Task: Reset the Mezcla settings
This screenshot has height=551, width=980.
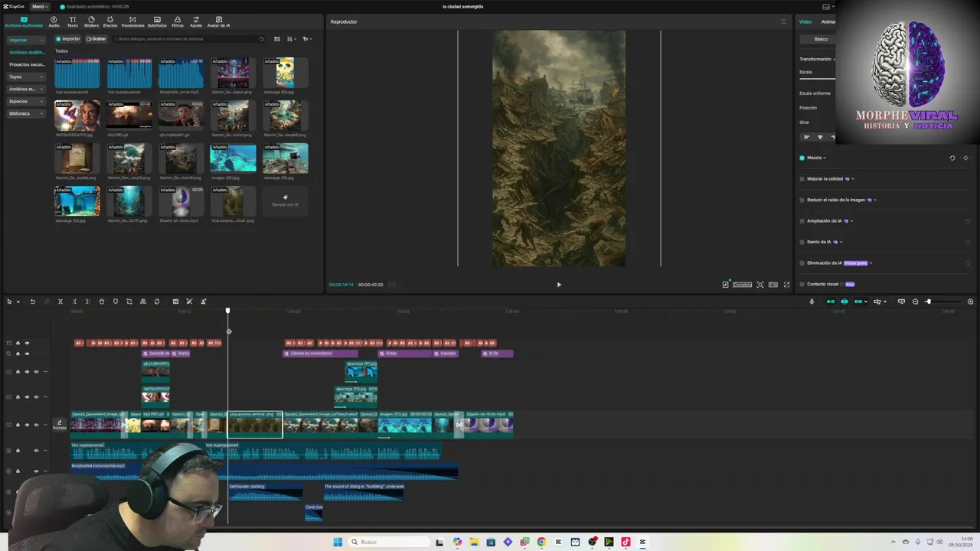Action: [x=952, y=158]
